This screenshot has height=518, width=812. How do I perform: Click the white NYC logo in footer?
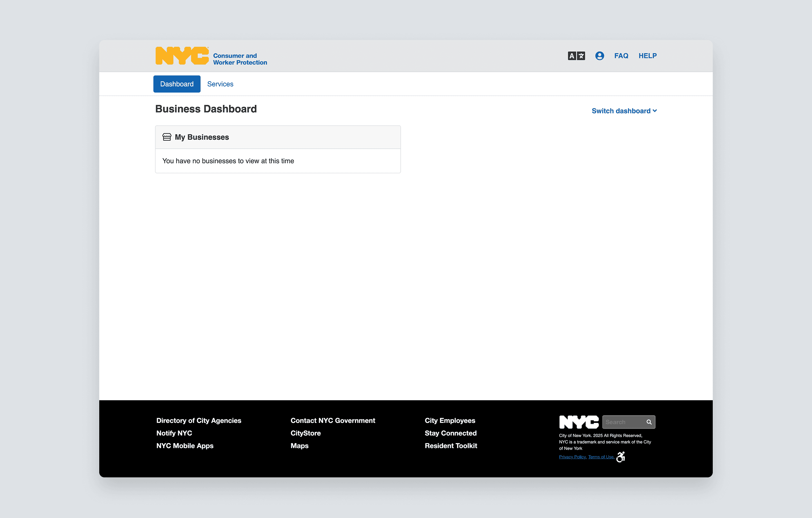(578, 422)
